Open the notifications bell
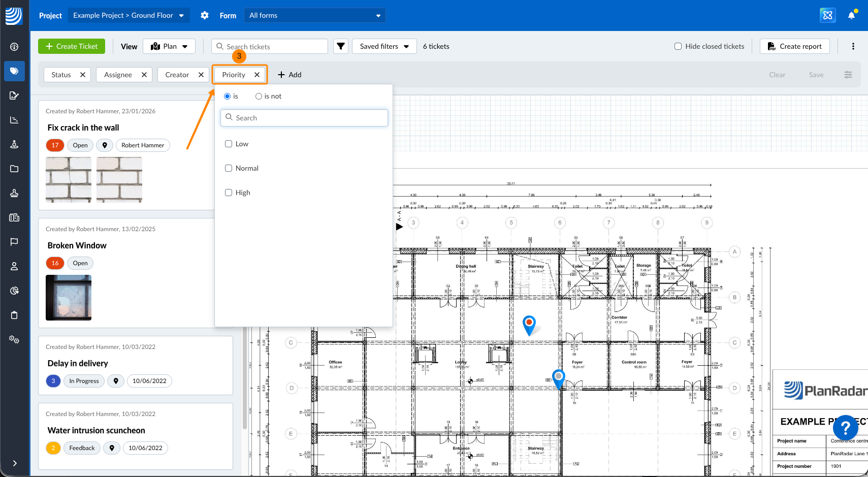The height and width of the screenshot is (477, 868). click(x=852, y=15)
